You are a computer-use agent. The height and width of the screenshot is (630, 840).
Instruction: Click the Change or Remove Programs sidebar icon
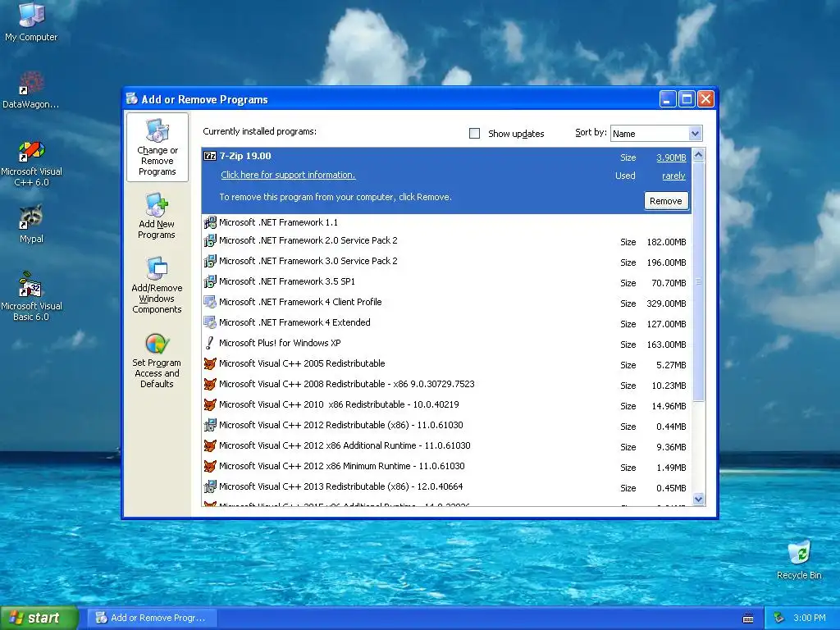(157, 130)
